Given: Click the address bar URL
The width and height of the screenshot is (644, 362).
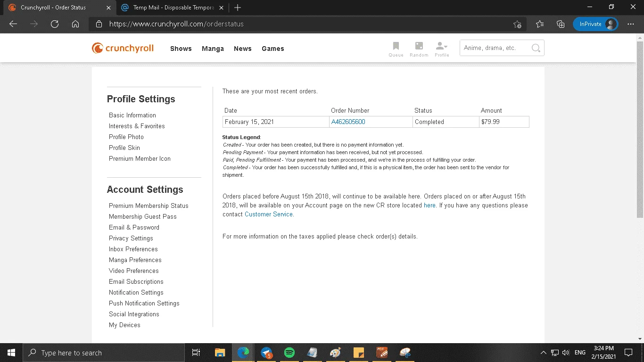Looking at the screenshot, I should pos(176,24).
